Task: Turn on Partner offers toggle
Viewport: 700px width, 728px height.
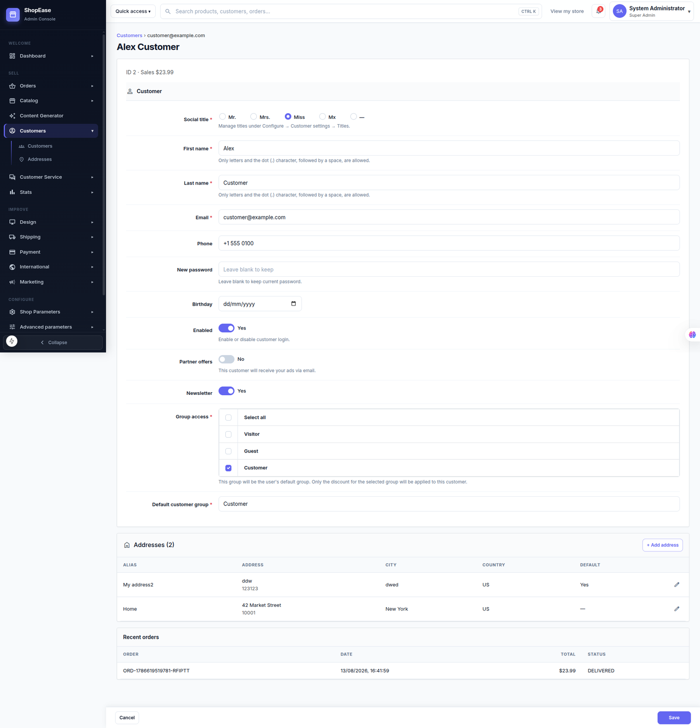Action: (x=226, y=359)
